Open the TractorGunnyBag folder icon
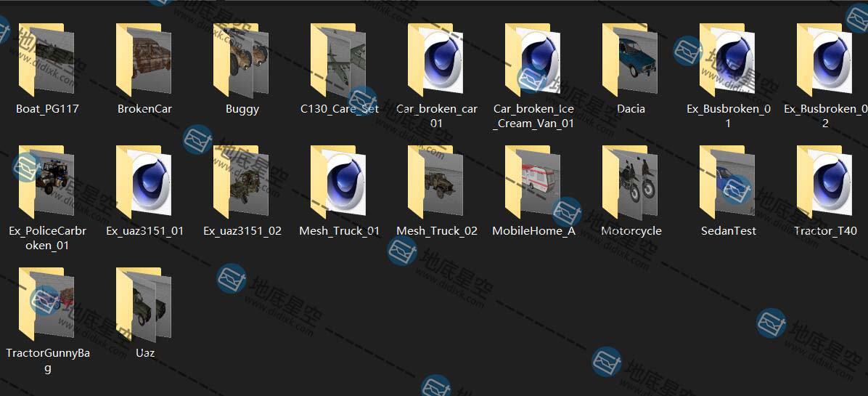Screen dimensions: 868x396 pos(46,304)
